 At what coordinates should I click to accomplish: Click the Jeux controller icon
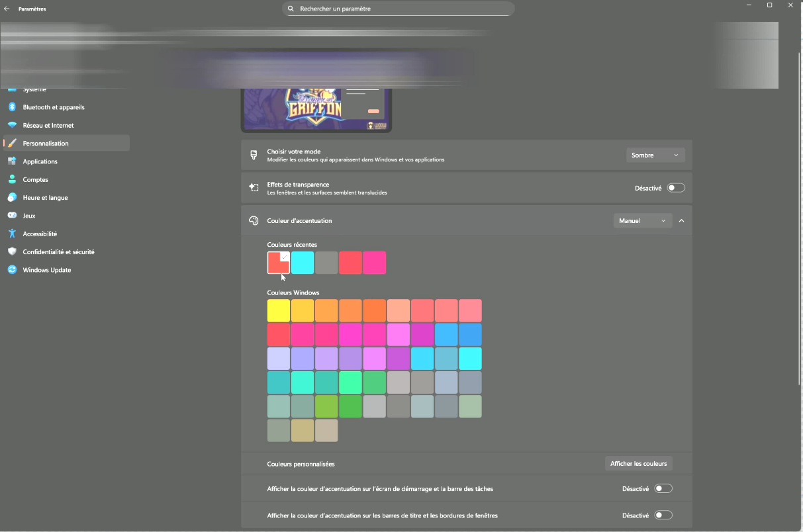(12, 216)
